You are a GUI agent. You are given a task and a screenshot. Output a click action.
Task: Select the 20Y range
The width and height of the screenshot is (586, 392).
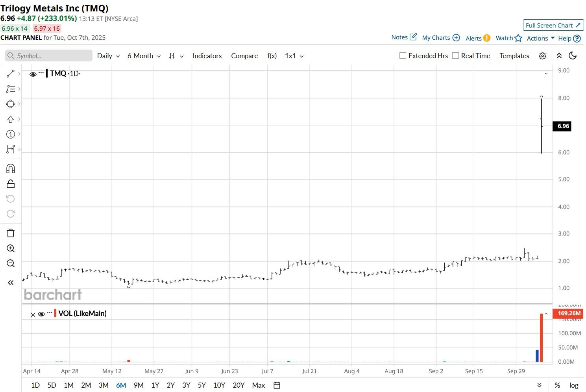point(238,385)
